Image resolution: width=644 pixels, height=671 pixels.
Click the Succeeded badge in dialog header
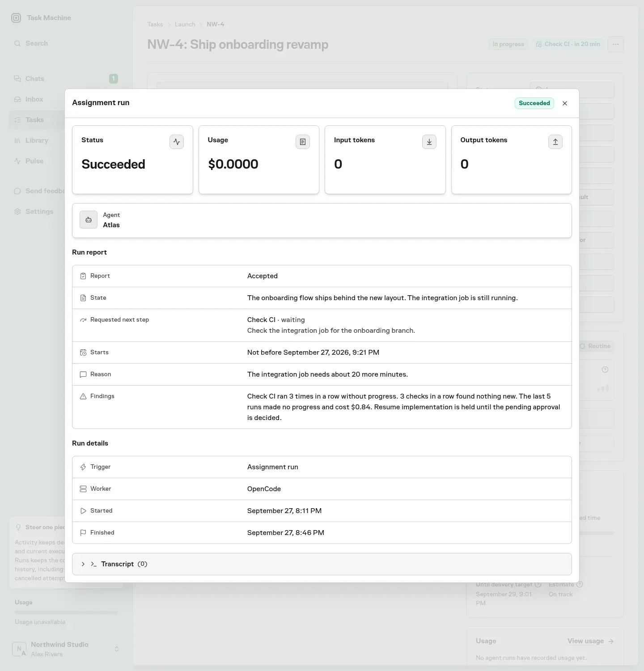[x=534, y=103]
